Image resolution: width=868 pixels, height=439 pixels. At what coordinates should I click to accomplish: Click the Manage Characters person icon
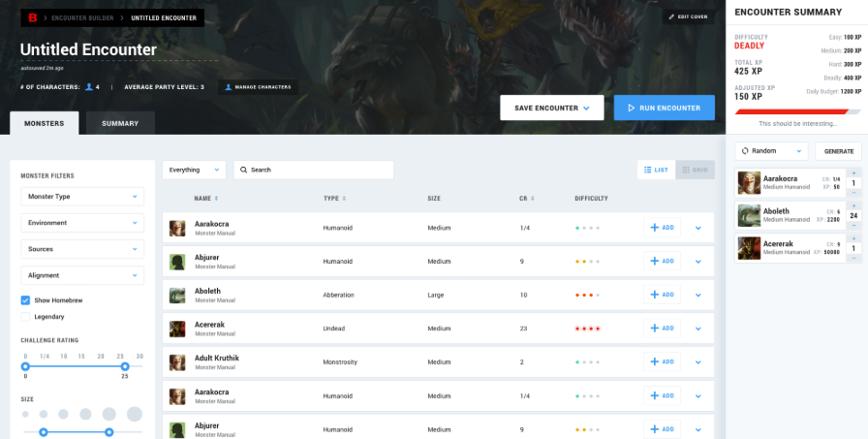pos(228,87)
